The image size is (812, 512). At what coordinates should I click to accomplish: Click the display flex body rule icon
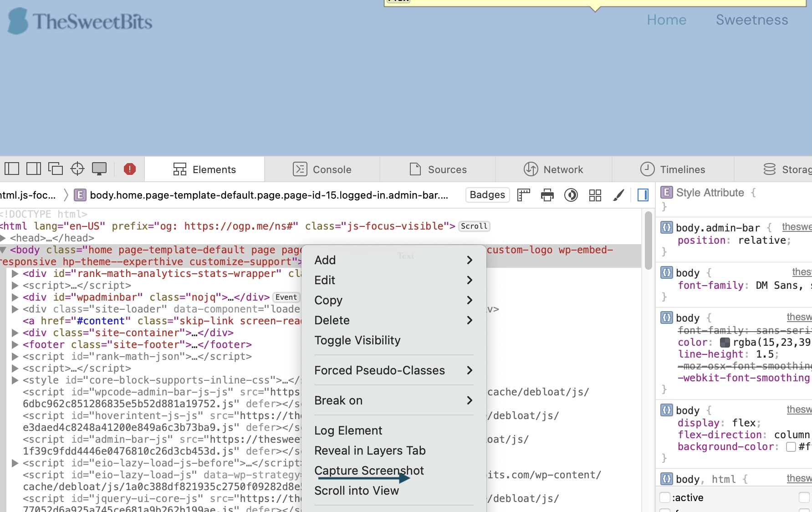(666, 410)
